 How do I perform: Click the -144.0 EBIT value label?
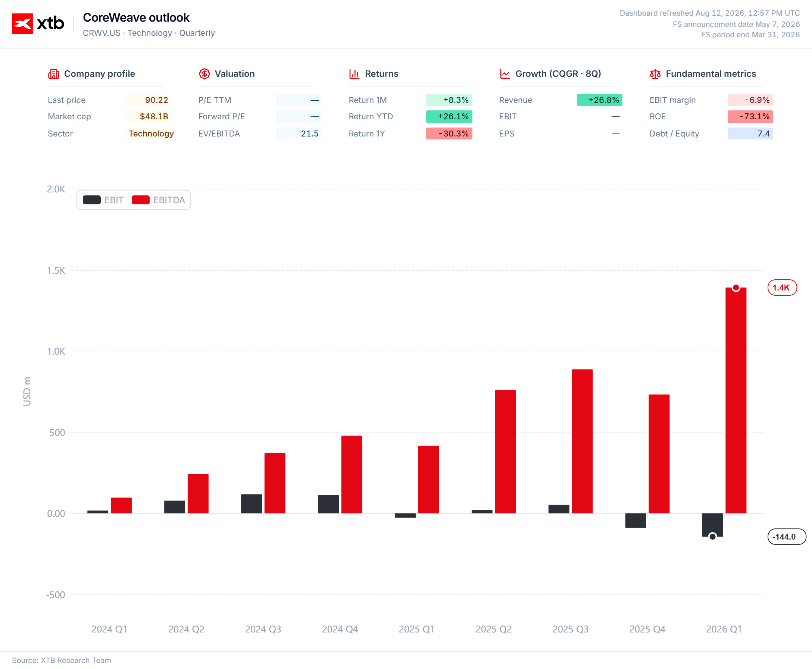(x=787, y=537)
